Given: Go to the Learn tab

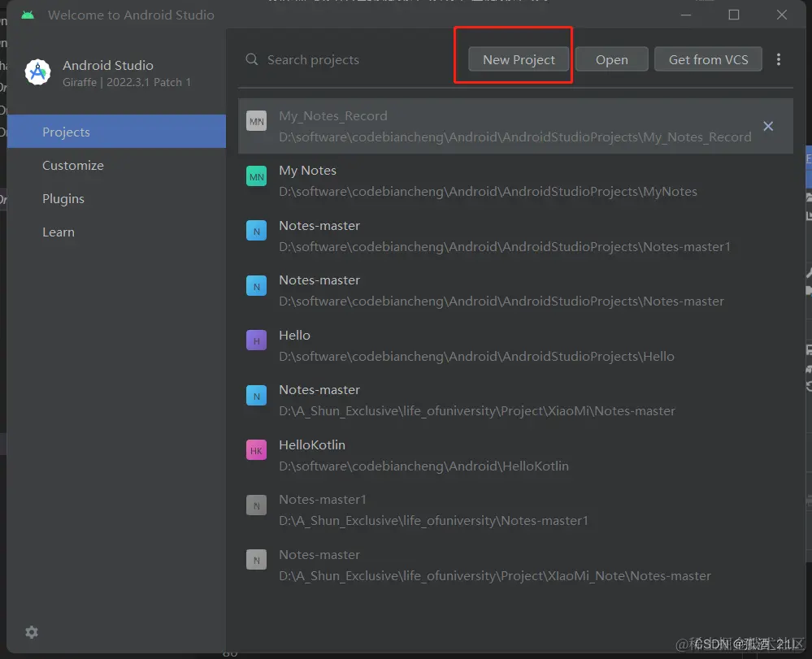Looking at the screenshot, I should coord(116,232).
